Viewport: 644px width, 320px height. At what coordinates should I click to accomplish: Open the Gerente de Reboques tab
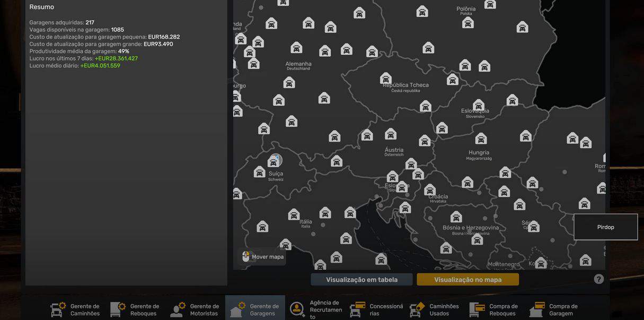[x=135, y=309]
